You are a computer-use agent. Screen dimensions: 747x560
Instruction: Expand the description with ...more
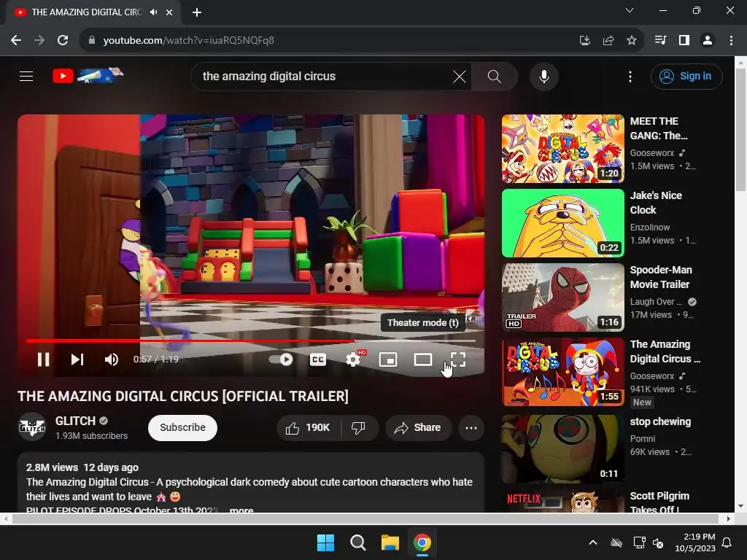241,510
